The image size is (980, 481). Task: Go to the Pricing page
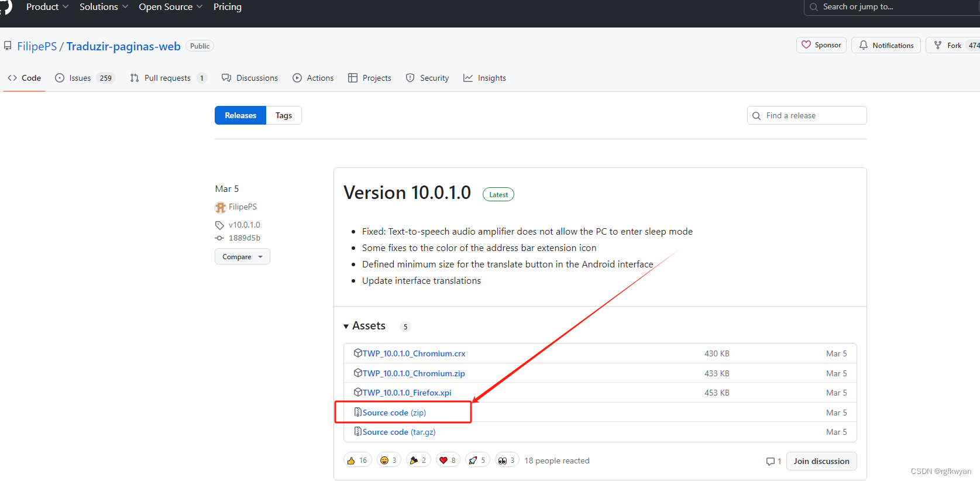pos(228,7)
